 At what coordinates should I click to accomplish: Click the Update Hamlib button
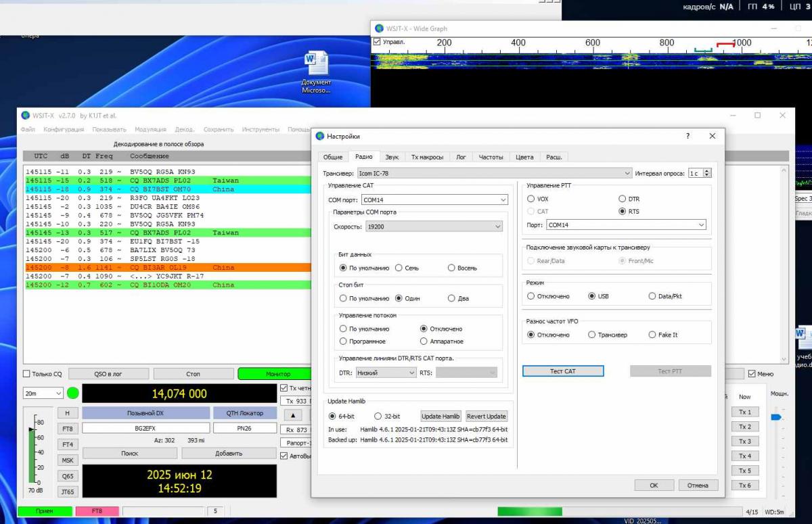click(x=441, y=416)
